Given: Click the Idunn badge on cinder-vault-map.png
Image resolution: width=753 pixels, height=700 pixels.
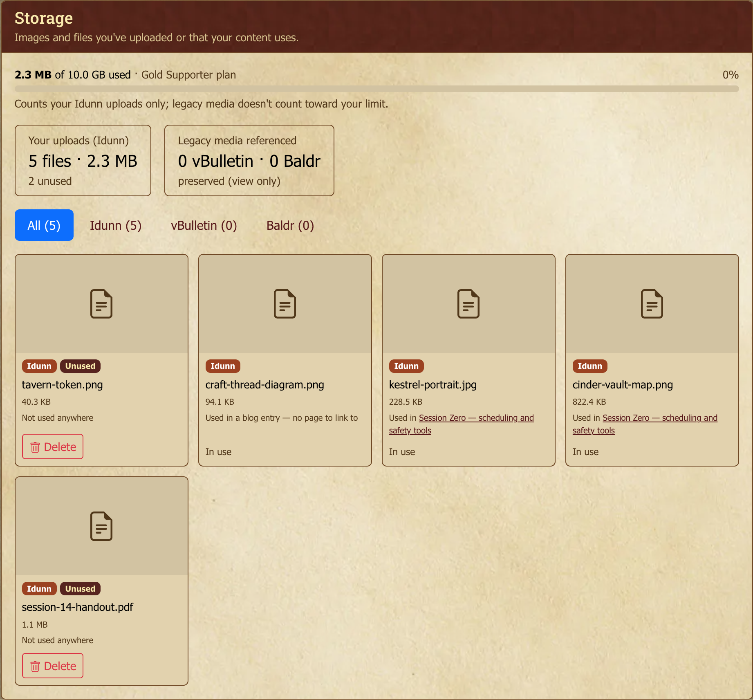Looking at the screenshot, I should (590, 366).
